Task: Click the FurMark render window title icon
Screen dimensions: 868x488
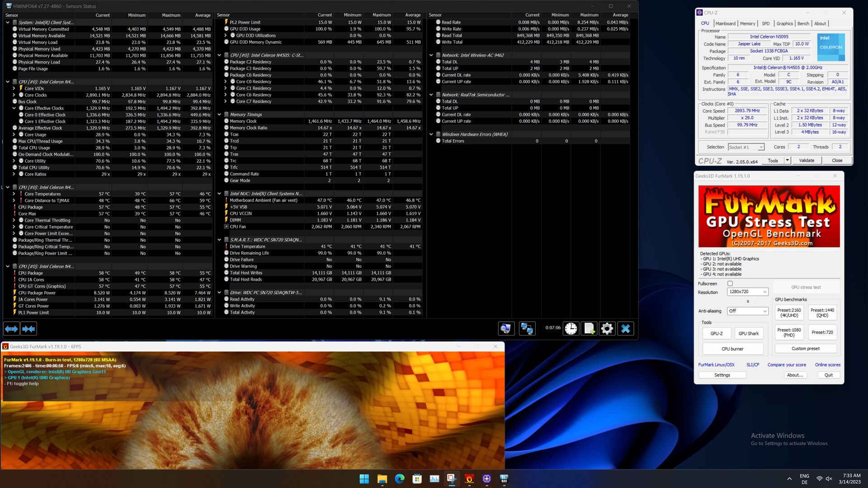Action: pyautogui.click(x=5, y=347)
